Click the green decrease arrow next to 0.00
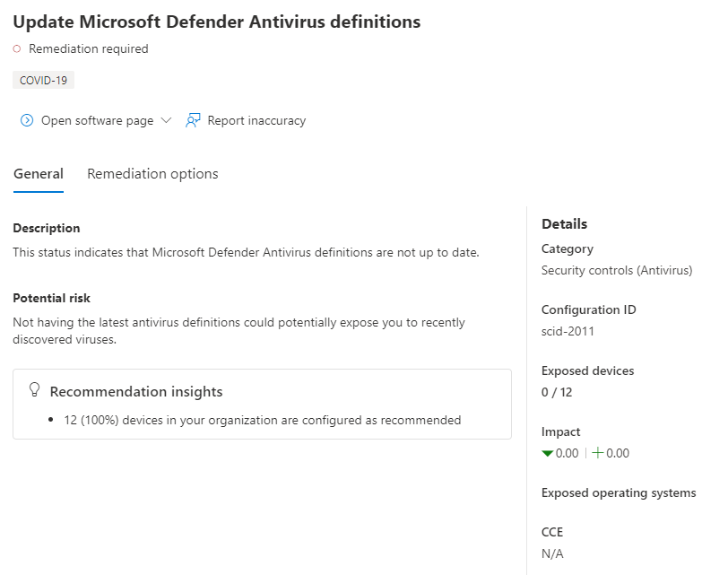This screenshot has width=728, height=575. 548,453
